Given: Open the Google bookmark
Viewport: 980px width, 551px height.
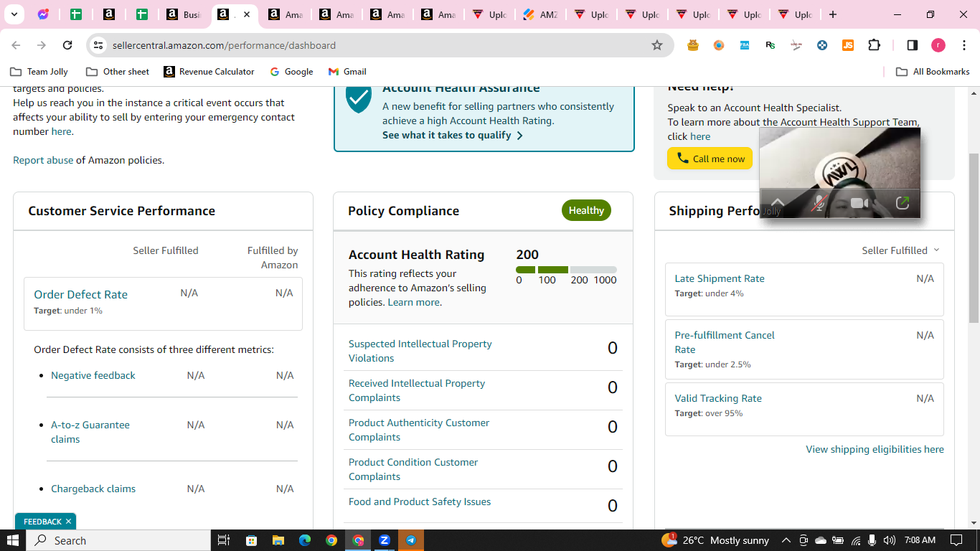Looking at the screenshot, I should coord(291,72).
